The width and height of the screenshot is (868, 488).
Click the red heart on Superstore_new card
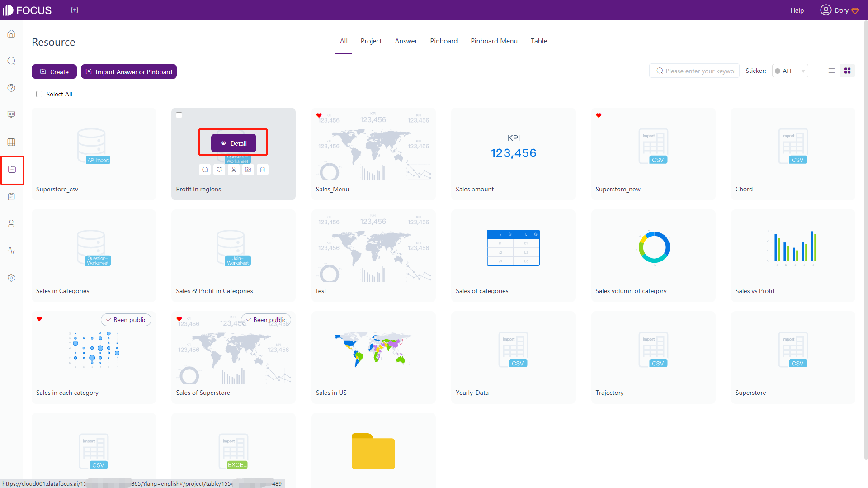(x=599, y=115)
